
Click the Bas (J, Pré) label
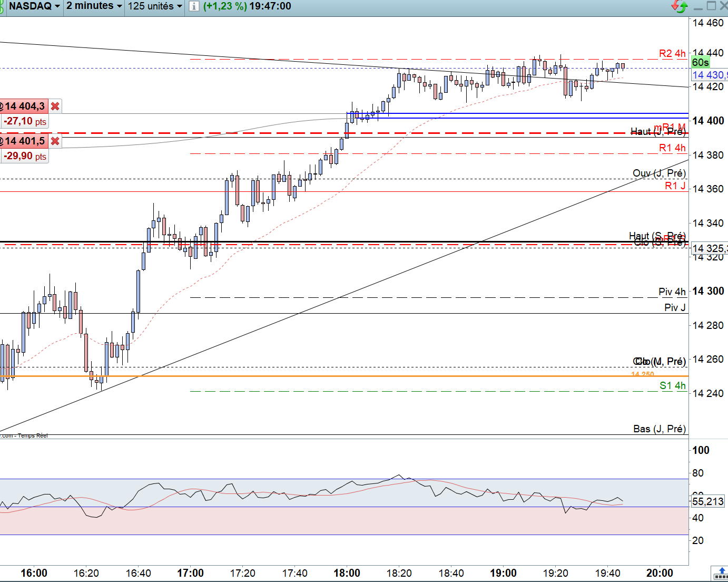660,429
